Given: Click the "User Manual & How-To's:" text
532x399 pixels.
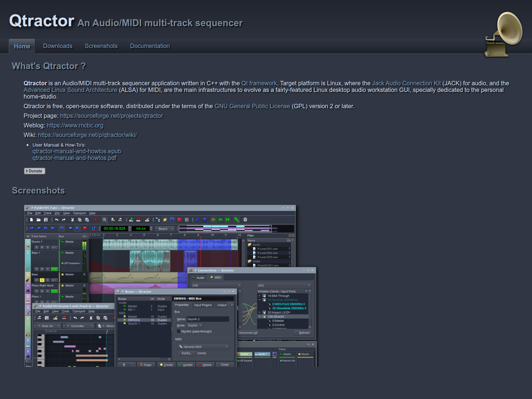Looking at the screenshot, I should click(59, 145).
